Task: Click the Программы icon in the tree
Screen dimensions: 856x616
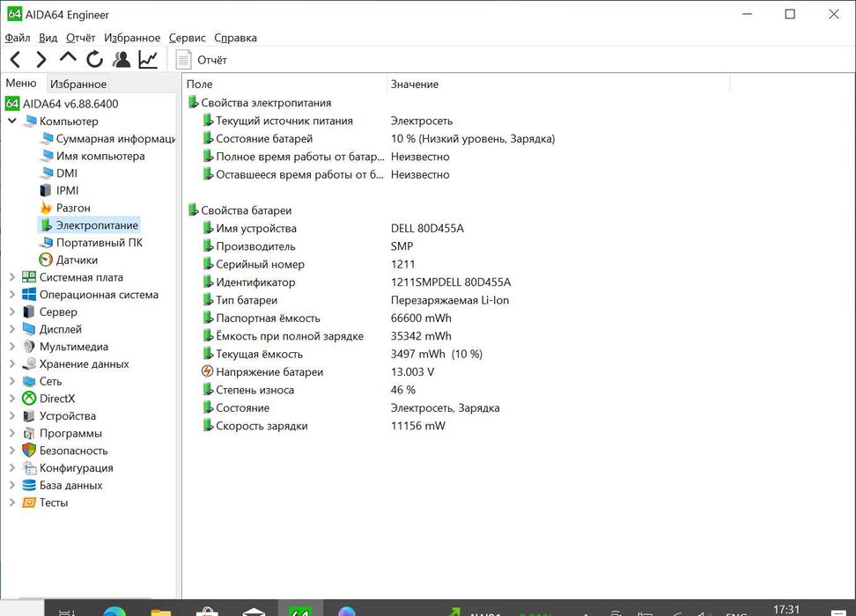Action: (29, 433)
